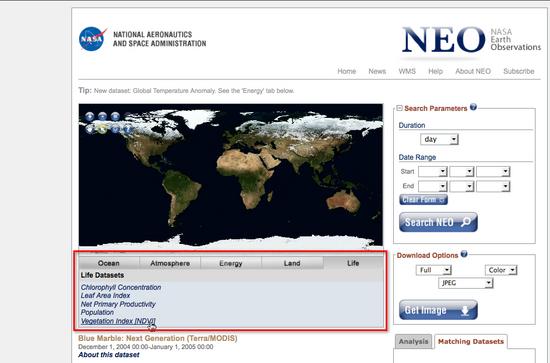
Task: Click the yellow highlighted map control icon
Action: point(102,129)
